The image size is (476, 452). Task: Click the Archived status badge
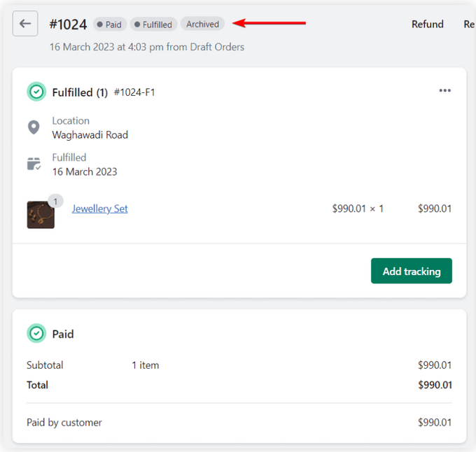point(202,24)
